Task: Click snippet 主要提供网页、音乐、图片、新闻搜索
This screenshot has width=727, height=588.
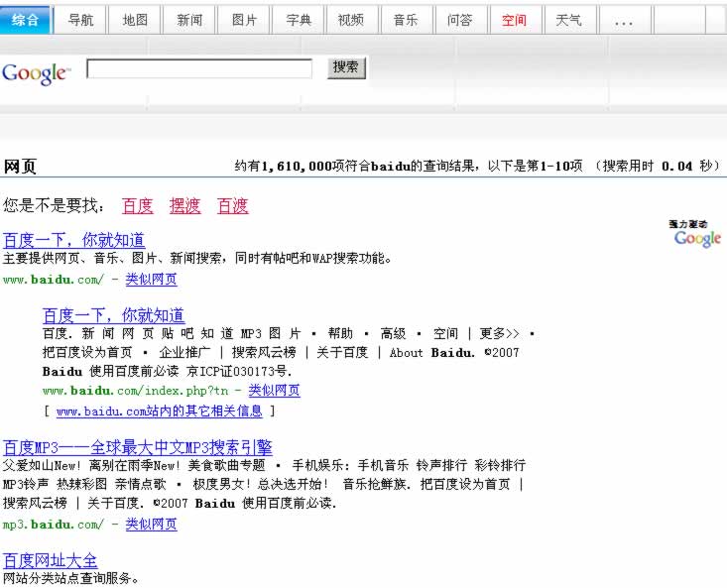Action: tap(114, 258)
